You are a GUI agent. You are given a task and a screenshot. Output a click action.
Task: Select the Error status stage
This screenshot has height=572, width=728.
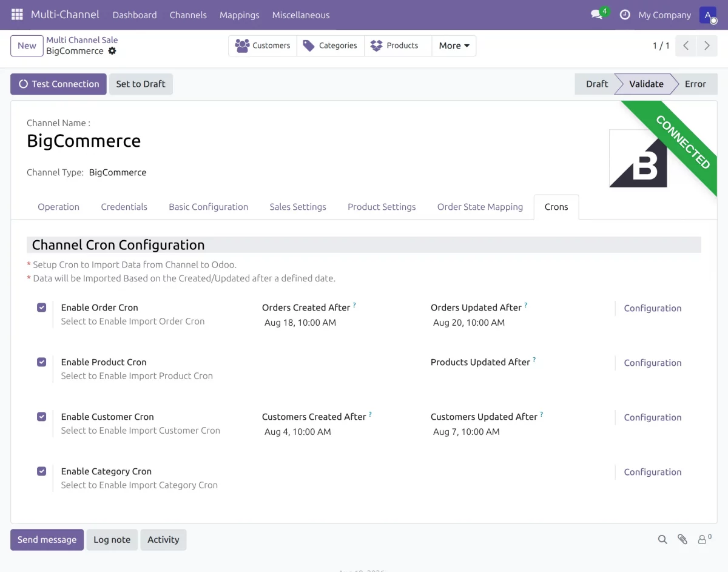(695, 84)
